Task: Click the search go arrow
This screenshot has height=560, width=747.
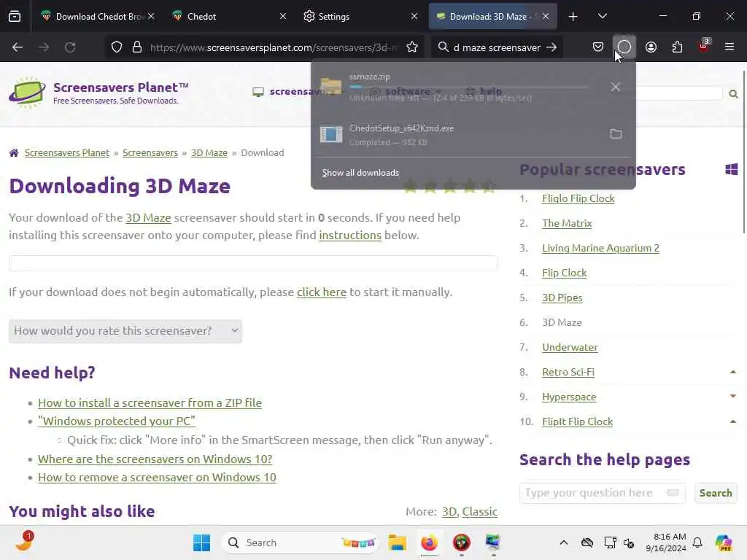Action: click(551, 47)
